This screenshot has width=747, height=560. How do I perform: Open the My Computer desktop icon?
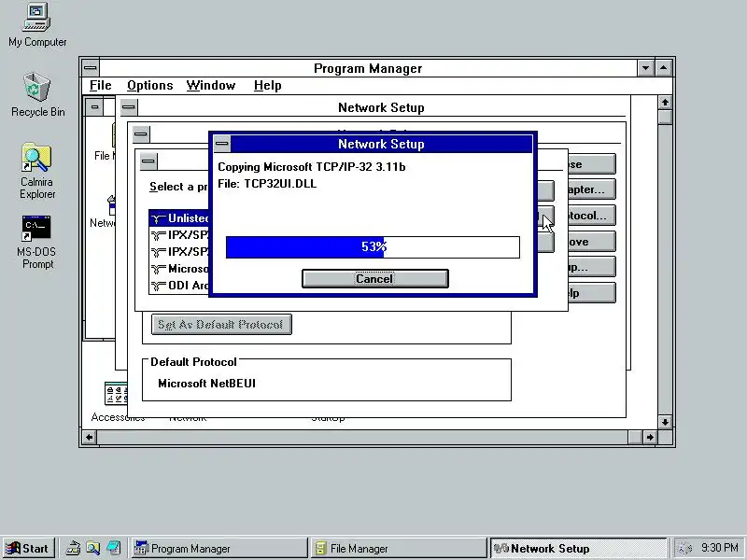[37, 25]
